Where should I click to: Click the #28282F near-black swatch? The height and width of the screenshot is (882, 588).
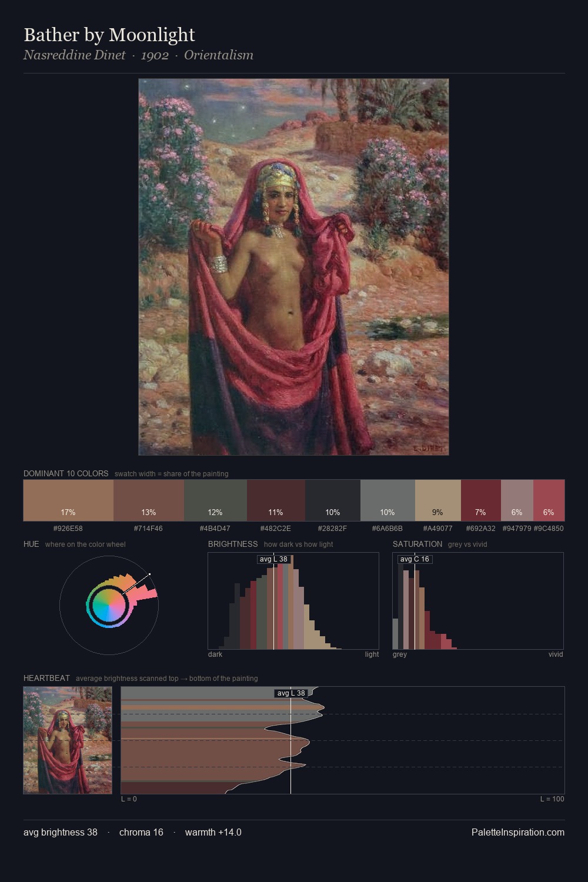click(333, 500)
